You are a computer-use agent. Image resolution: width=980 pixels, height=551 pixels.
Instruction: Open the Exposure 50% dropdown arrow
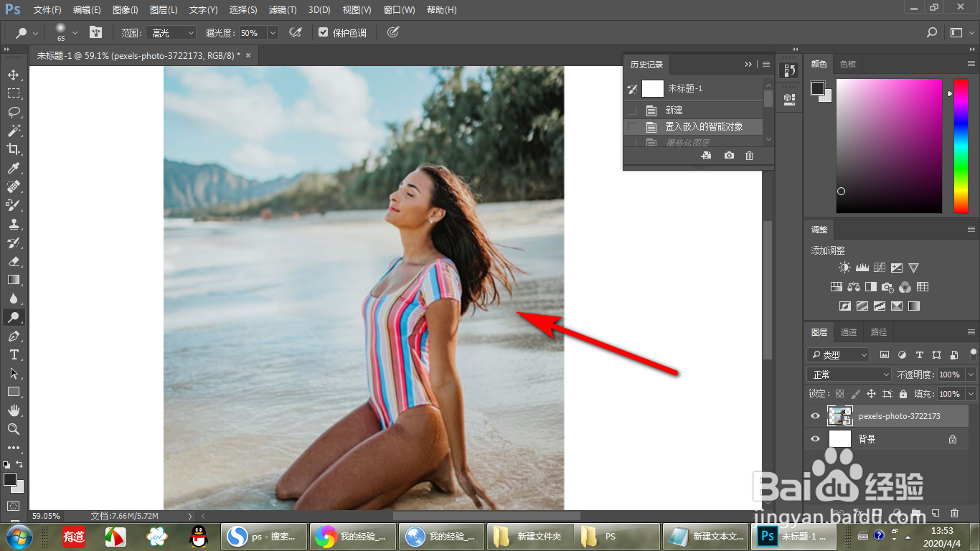click(273, 33)
